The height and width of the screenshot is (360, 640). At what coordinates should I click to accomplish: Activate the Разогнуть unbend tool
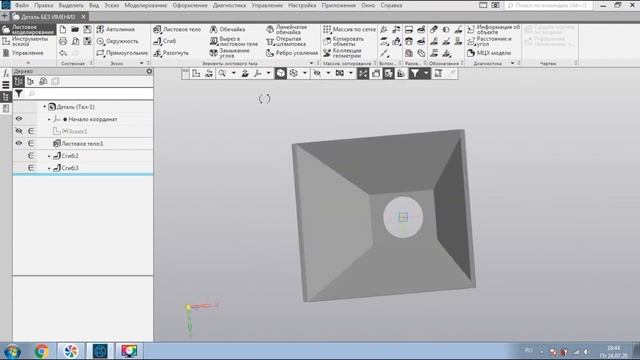171,53
